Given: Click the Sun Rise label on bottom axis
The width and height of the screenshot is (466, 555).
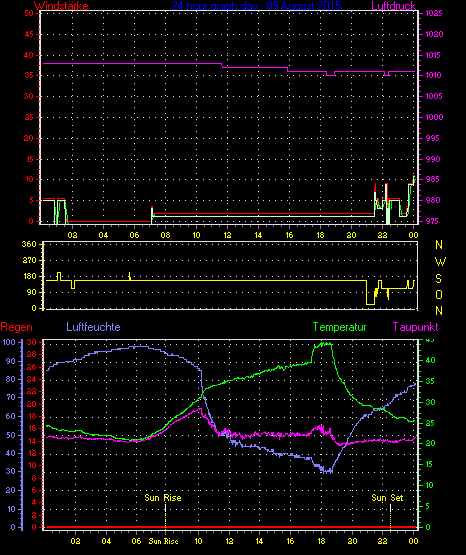Looking at the screenshot, I should (x=163, y=541).
